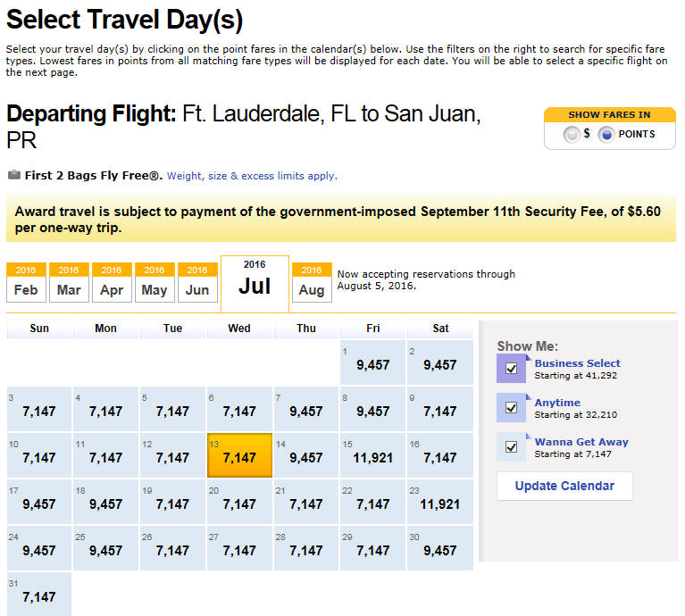Screen dimensions: 685x616
Task: Toggle the Wanna Get Away checkbox
Action: [x=511, y=447]
